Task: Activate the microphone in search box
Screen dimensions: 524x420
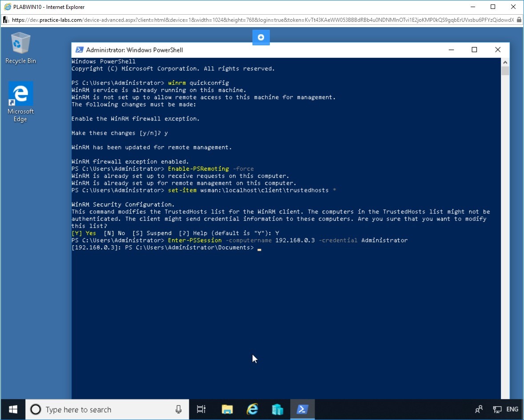Action: coord(179,409)
